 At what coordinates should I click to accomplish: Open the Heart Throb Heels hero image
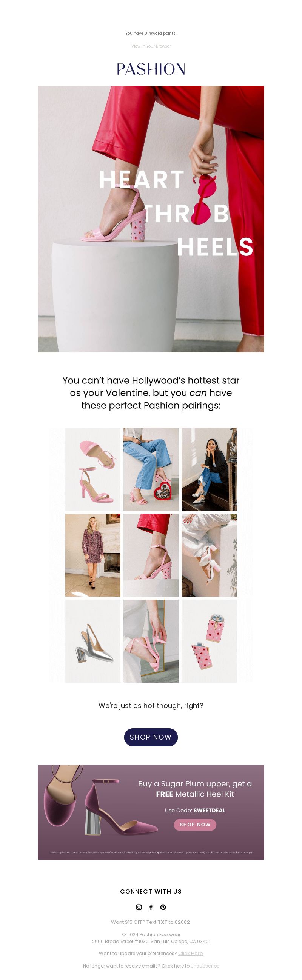pyautogui.click(x=151, y=219)
